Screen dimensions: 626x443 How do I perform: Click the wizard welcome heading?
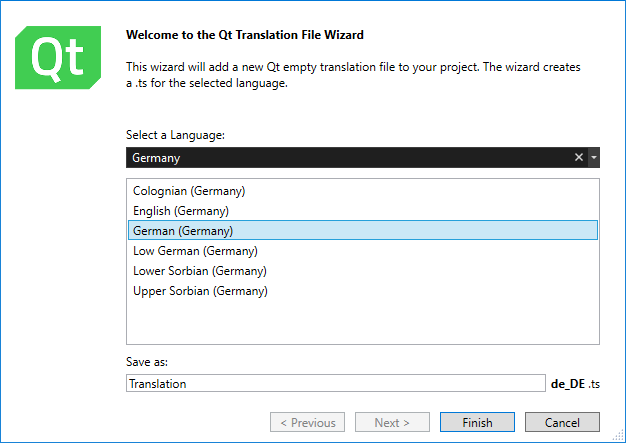click(x=245, y=35)
